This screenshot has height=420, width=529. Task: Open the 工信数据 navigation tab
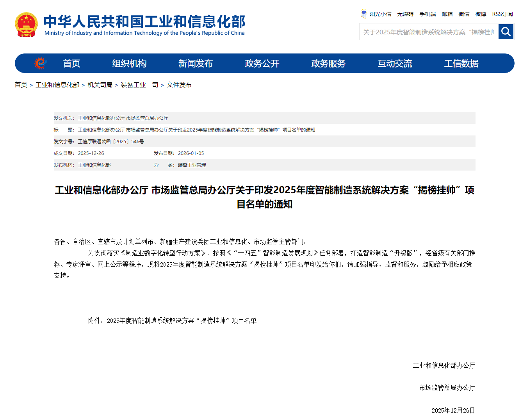point(461,64)
